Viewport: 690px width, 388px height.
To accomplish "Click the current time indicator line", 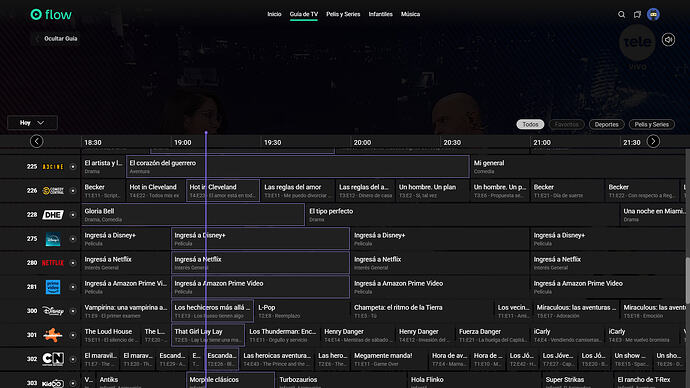I will (206, 260).
